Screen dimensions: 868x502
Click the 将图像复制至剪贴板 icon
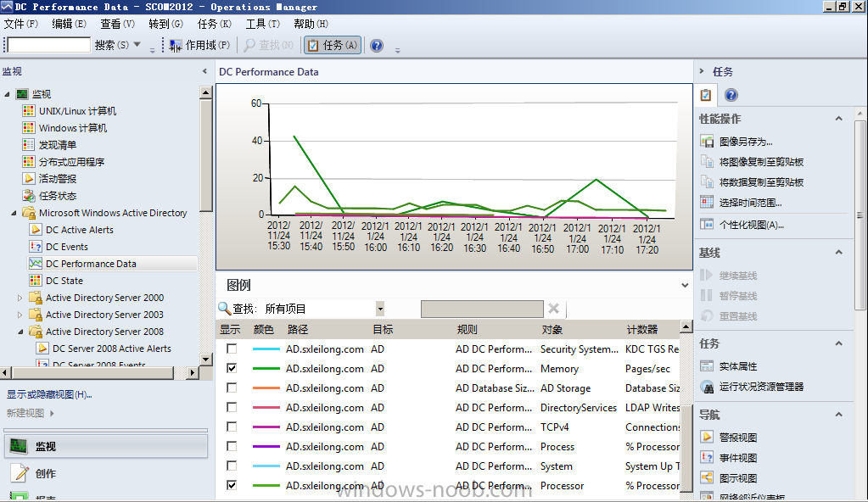(707, 162)
